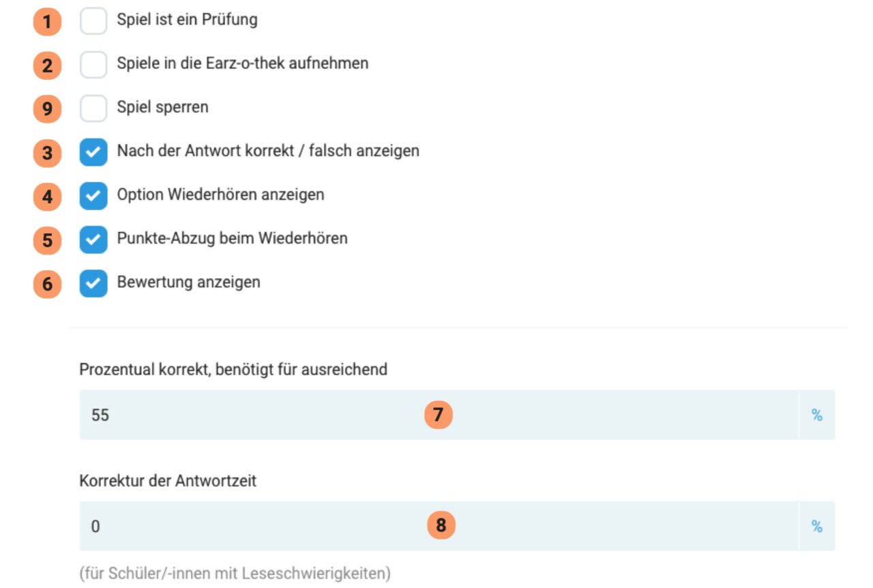This screenshot has width=873, height=588.
Task: Turn off "Punkte-Abzug beim Wiederhören"
Action: [93, 239]
